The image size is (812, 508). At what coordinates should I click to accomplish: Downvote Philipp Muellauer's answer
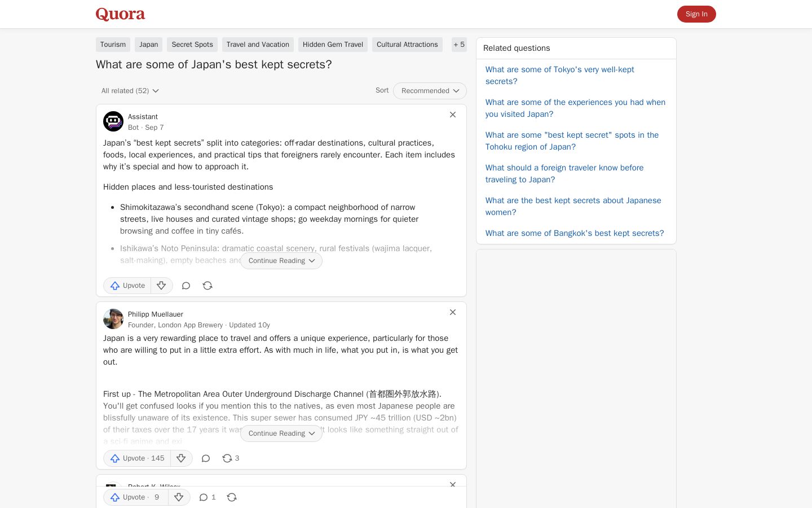(x=181, y=458)
